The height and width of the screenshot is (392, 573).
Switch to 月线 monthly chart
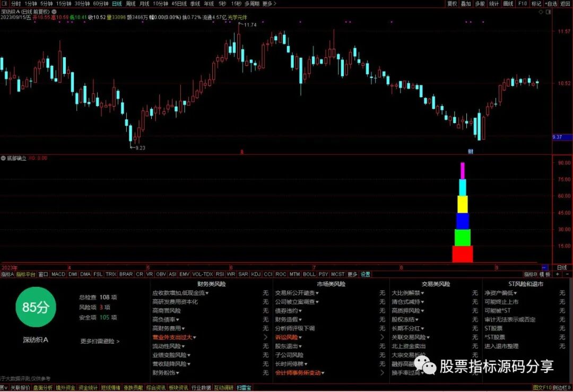click(x=145, y=3)
